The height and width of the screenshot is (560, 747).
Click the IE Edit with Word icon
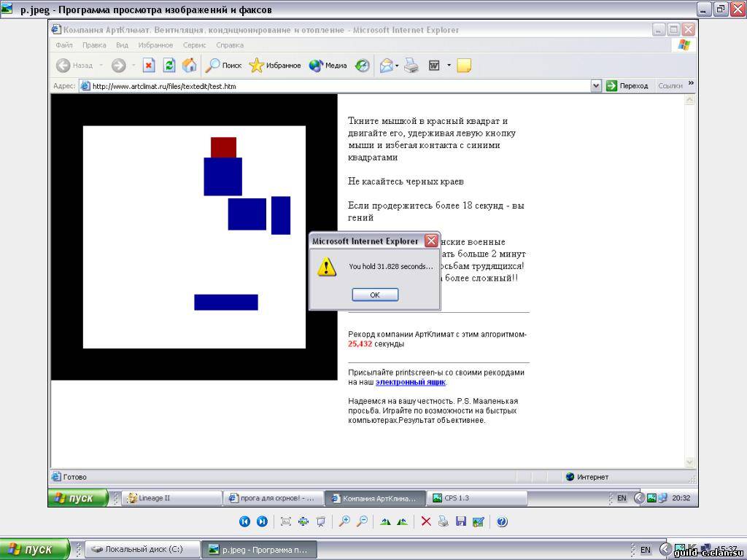point(434,65)
